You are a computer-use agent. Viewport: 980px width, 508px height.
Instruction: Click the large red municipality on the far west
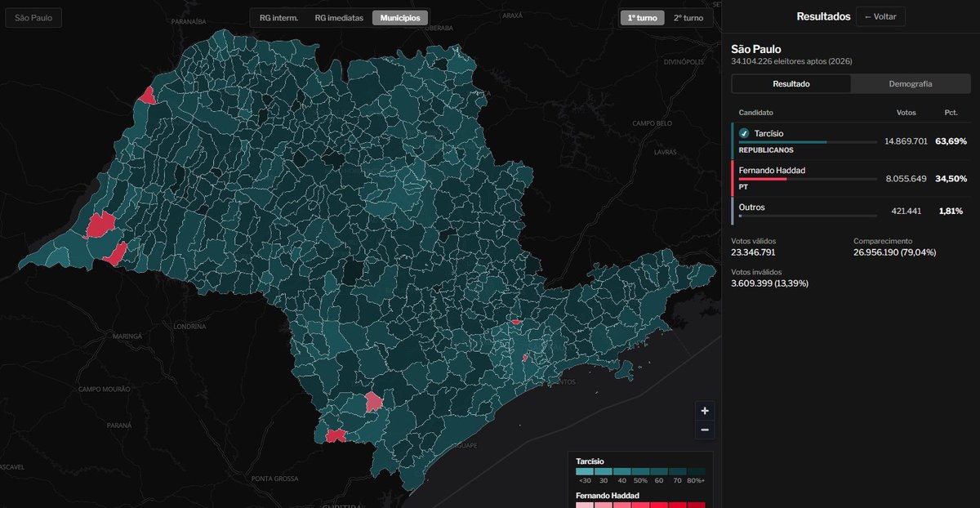coord(100,225)
